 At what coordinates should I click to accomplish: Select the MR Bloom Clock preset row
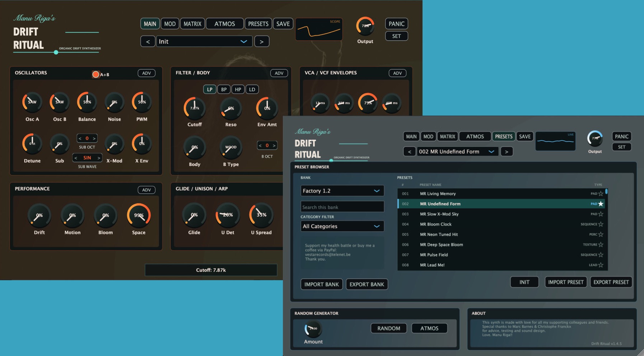[x=501, y=224]
